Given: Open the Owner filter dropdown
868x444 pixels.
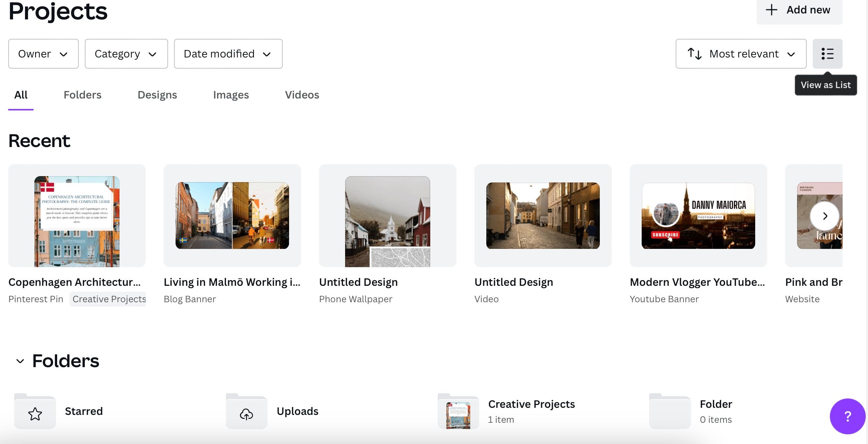Looking at the screenshot, I should (43, 54).
